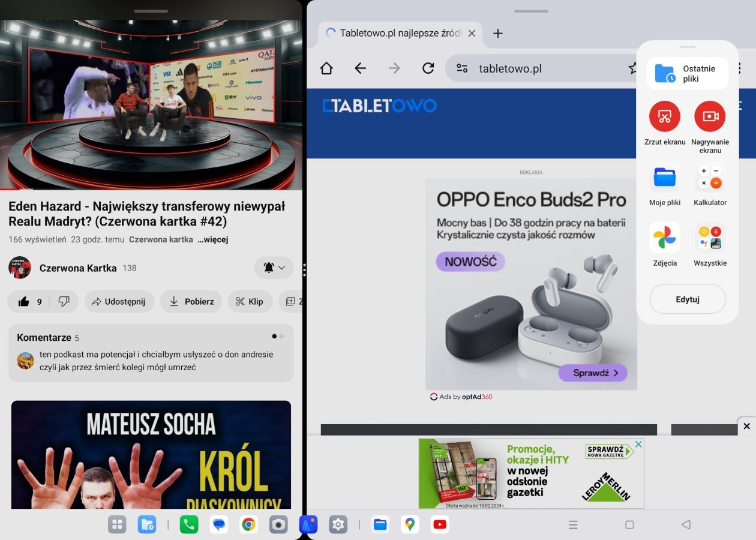Open the Leroy Merlin banner ad
This screenshot has height=540, width=756.
[x=531, y=473]
